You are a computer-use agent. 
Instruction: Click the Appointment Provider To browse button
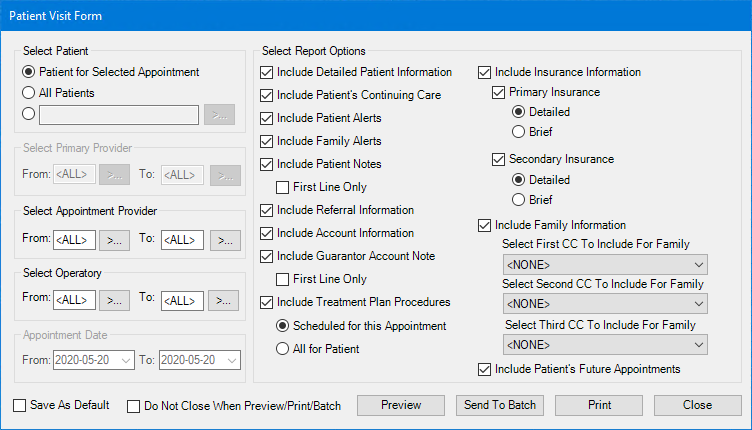click(x=225, y=240)
